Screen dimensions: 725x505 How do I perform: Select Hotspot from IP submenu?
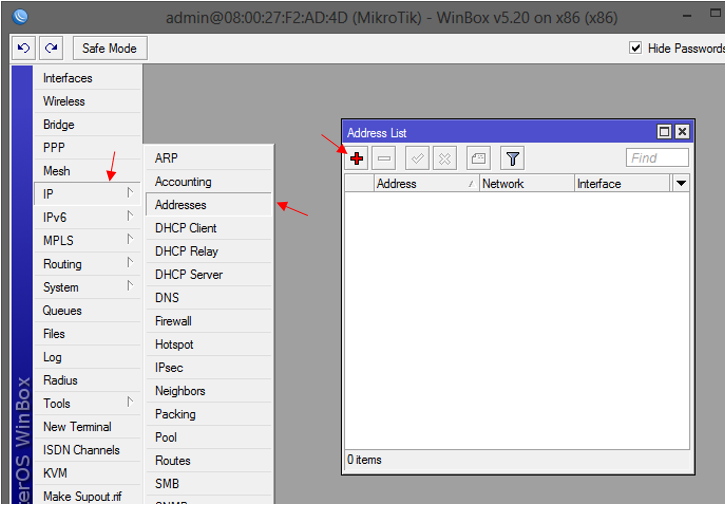(209, 344)
